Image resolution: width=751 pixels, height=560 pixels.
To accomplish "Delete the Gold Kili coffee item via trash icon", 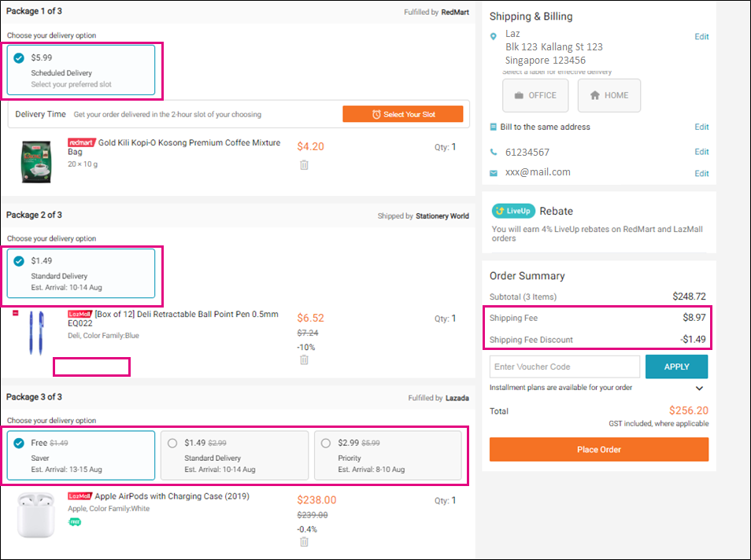I will pos(304,165).
